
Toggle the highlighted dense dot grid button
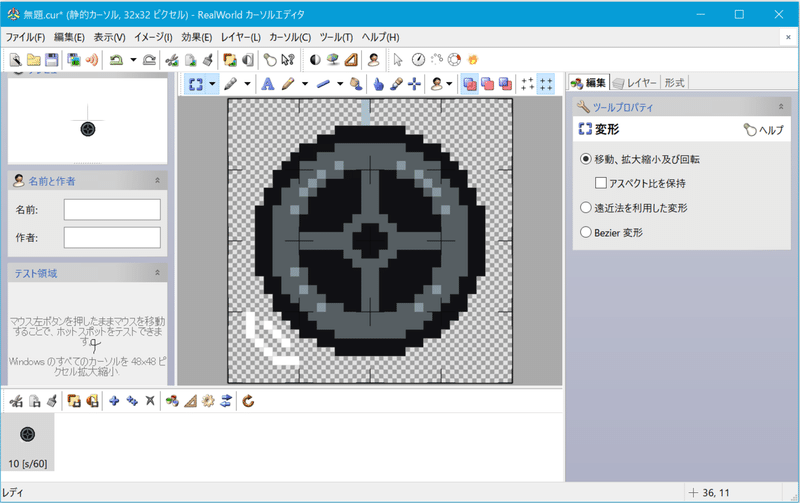click(x=546, y=84)
